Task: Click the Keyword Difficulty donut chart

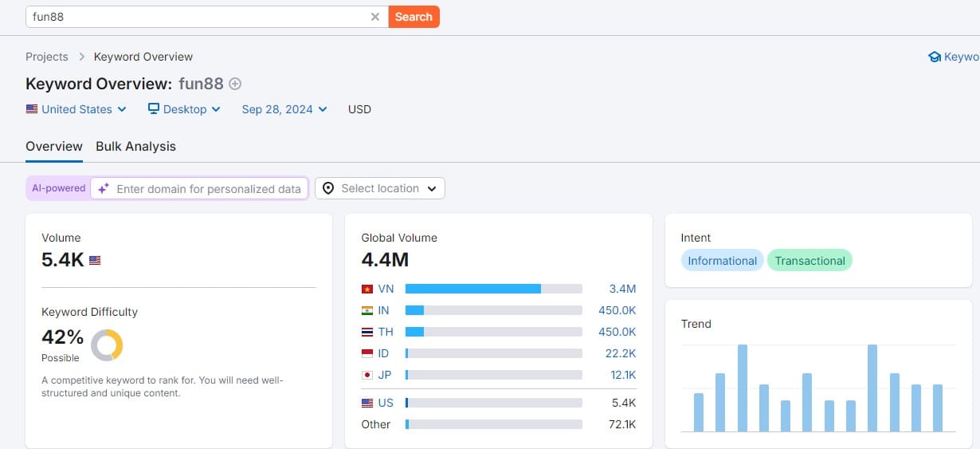Action: (107, 345)
